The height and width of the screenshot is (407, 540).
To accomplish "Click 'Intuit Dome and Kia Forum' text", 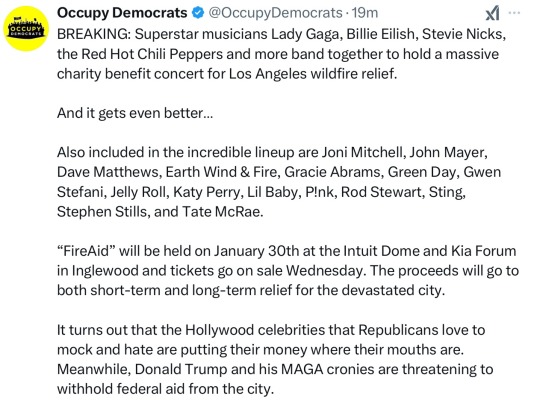I will [x=430, y=251].
